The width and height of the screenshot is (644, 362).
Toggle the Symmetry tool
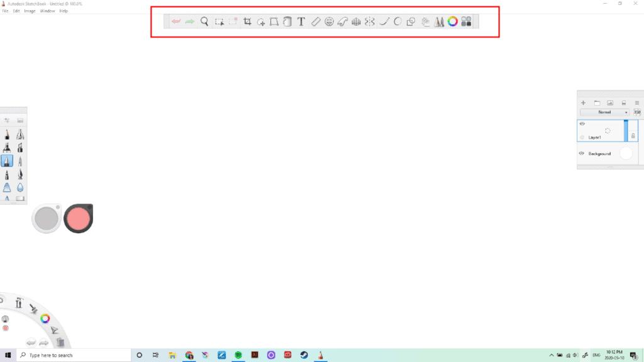pos(370,21)
